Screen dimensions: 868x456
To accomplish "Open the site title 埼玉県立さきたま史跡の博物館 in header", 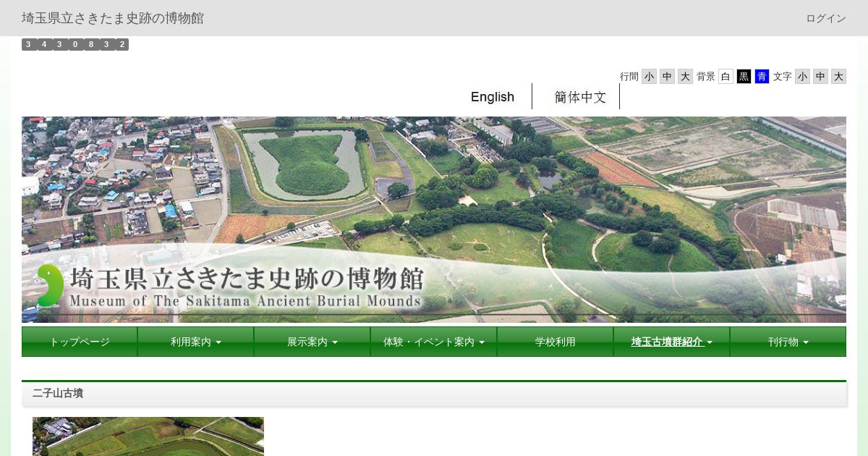I will point(113,18).
